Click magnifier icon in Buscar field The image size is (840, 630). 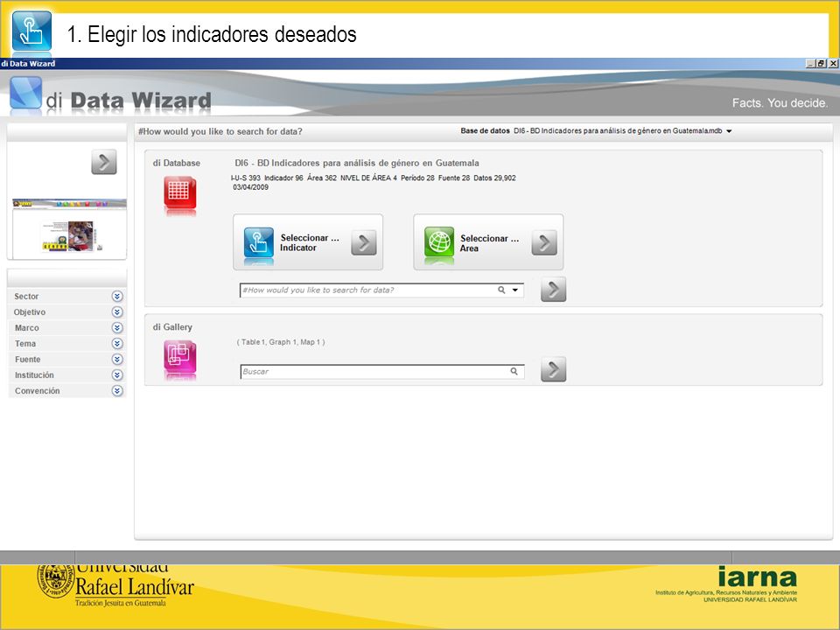click(514, 371)
